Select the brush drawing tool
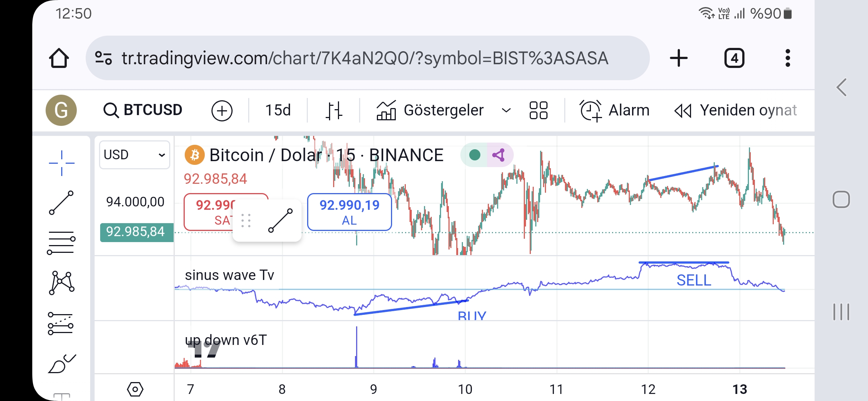The image size is (868, 401). click(62, 363)
